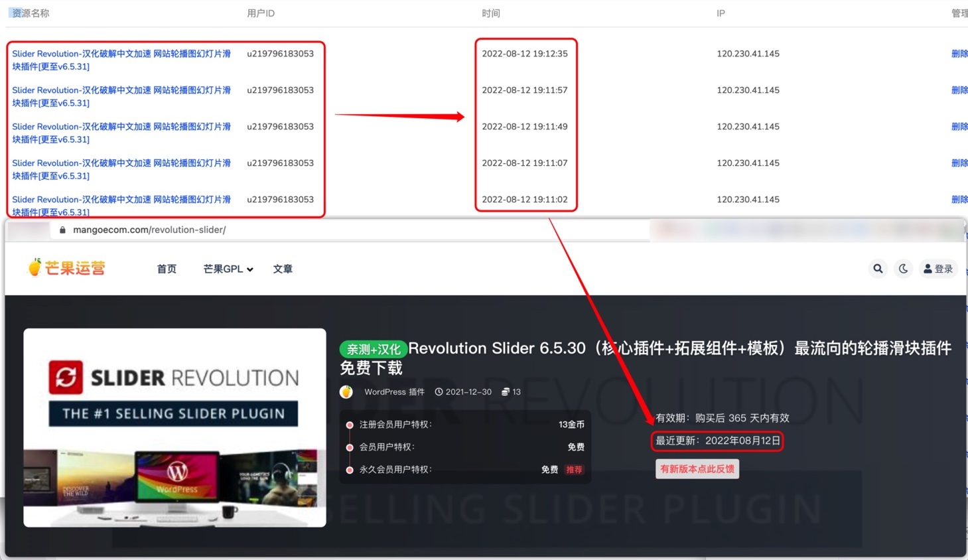Click the red 推荐 badge
This screenshot has width=968, height=560.
[x=574, y=469]
